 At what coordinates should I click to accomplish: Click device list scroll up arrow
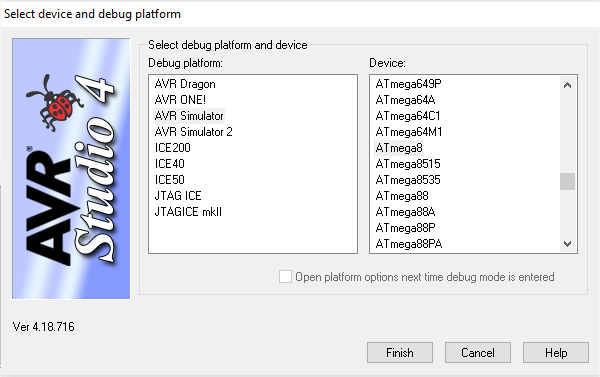567,85
